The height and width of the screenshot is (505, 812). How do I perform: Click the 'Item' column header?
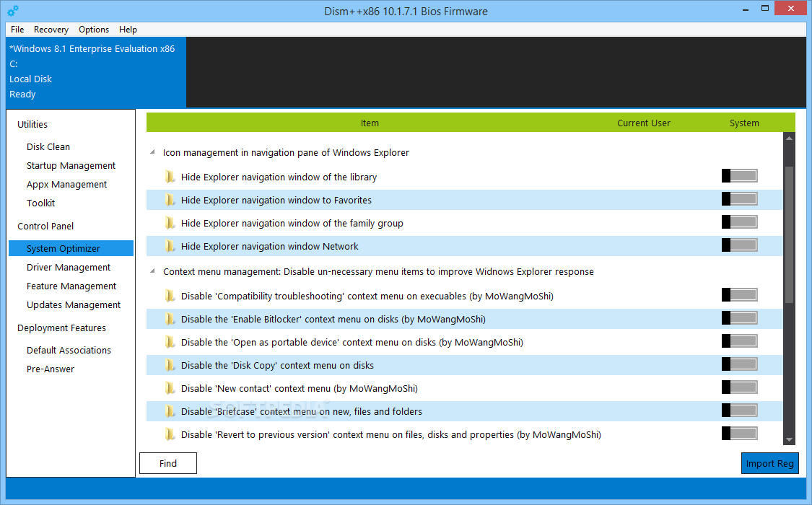(370, 123)
